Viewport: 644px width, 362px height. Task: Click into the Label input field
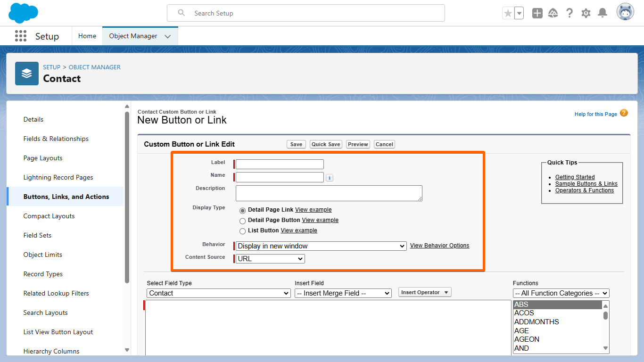pyautogui.click(x=280, y=165)
